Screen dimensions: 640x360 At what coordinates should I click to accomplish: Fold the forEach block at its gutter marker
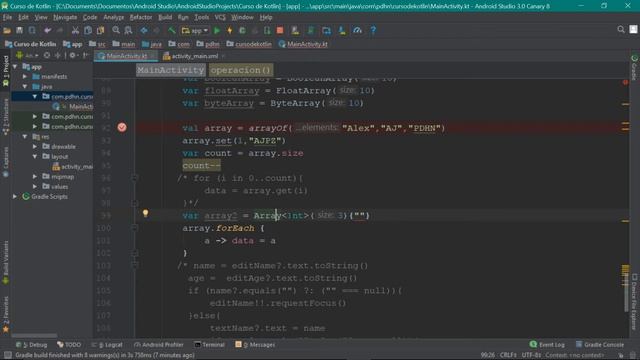click(x=135, y=228)
